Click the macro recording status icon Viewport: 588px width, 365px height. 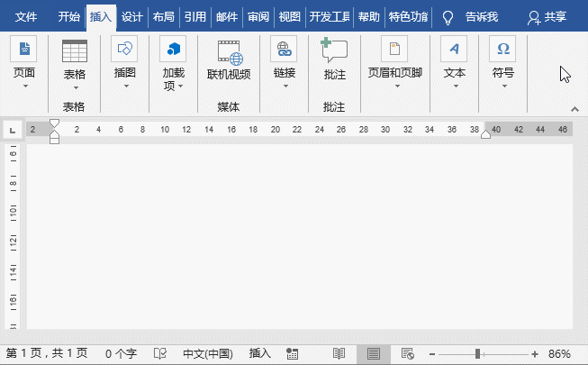(292, 353)
